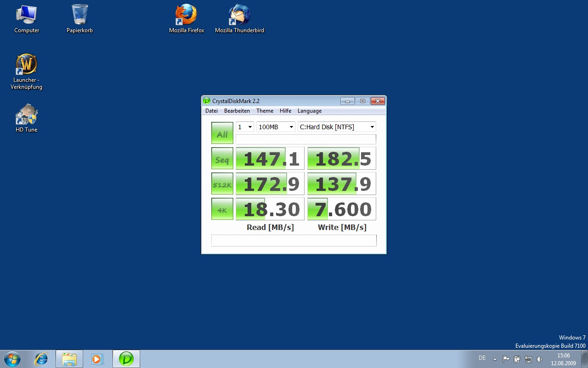Screen dimensions: 588x368
Task: Close the CrystalDiskMark window
Action: coord(378,101)
